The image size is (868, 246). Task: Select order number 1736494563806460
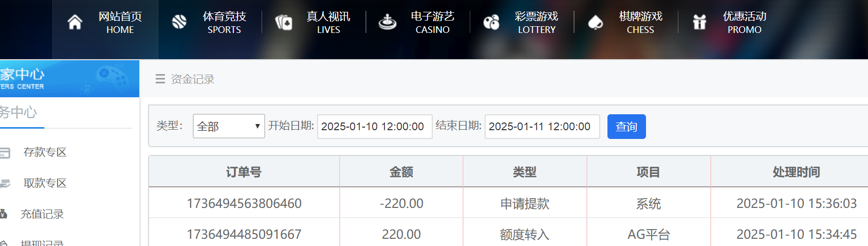(x=244, y=203)
